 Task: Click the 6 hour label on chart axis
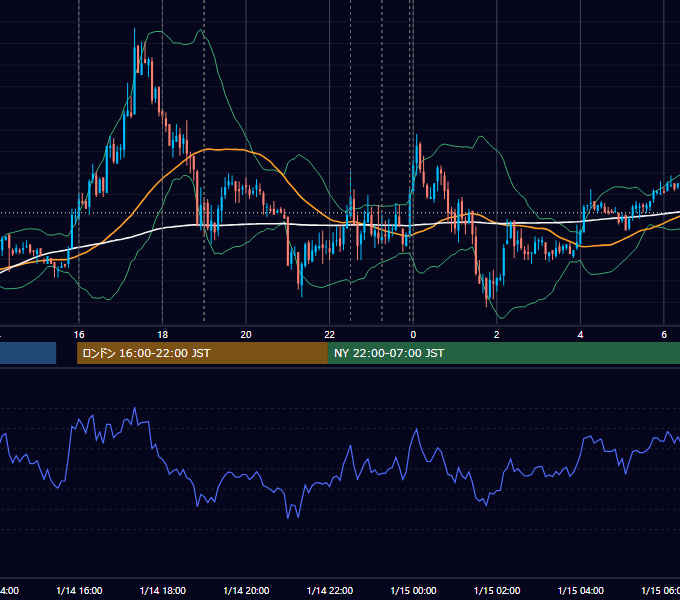point(664,334)
